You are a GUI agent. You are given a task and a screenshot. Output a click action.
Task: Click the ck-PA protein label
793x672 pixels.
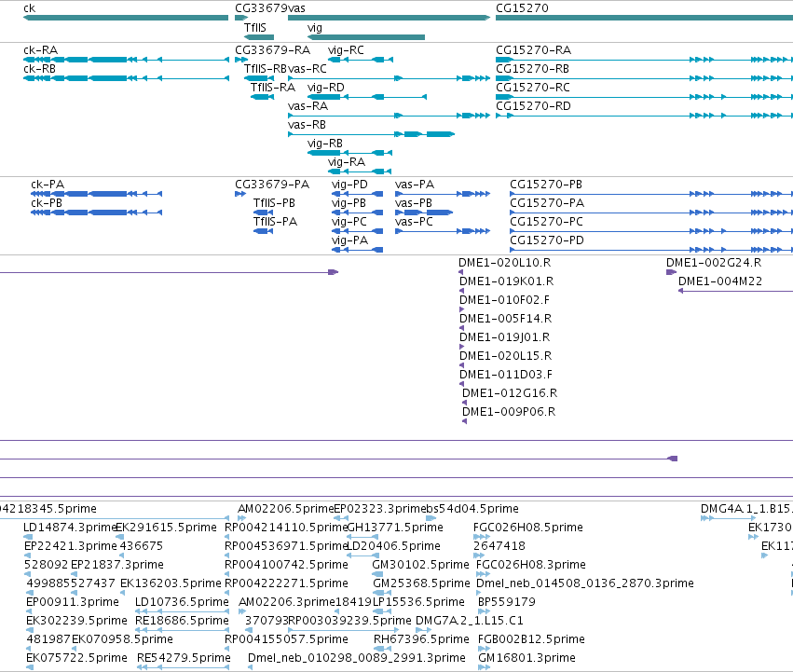(x=48, y=185)
